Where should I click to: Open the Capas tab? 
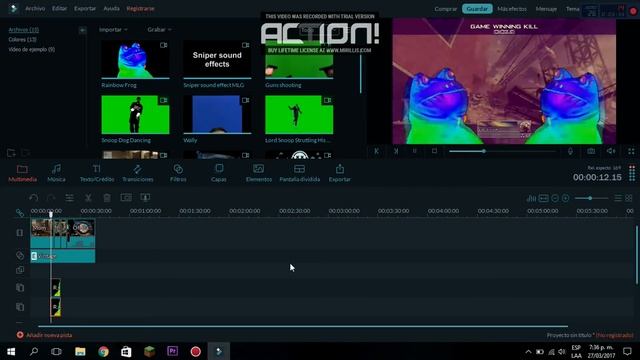[219, 173]
